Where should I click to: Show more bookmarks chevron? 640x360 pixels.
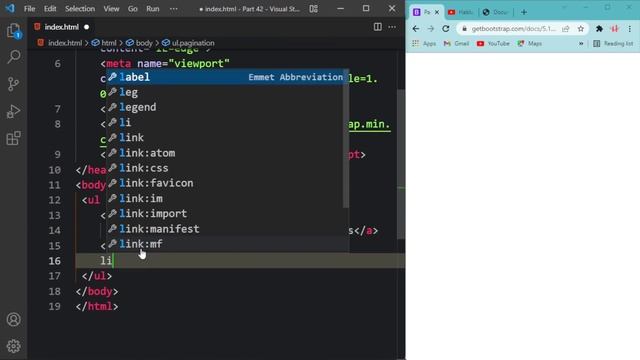pos(581,43)
